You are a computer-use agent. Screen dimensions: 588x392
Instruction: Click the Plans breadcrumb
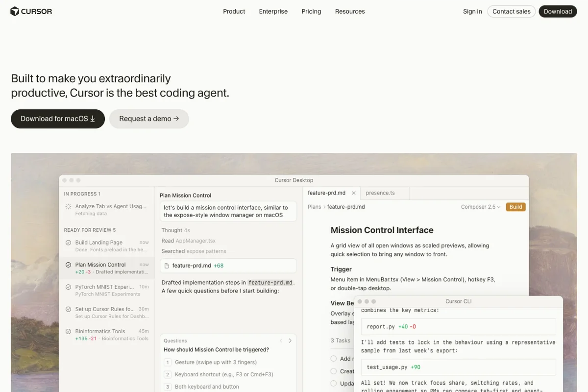(314, 207)
